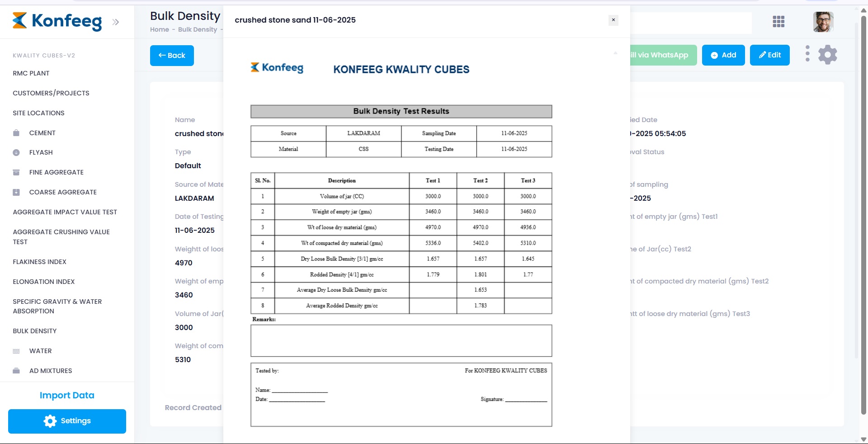
Task: Click the Add button
Action: coord(723,55)
